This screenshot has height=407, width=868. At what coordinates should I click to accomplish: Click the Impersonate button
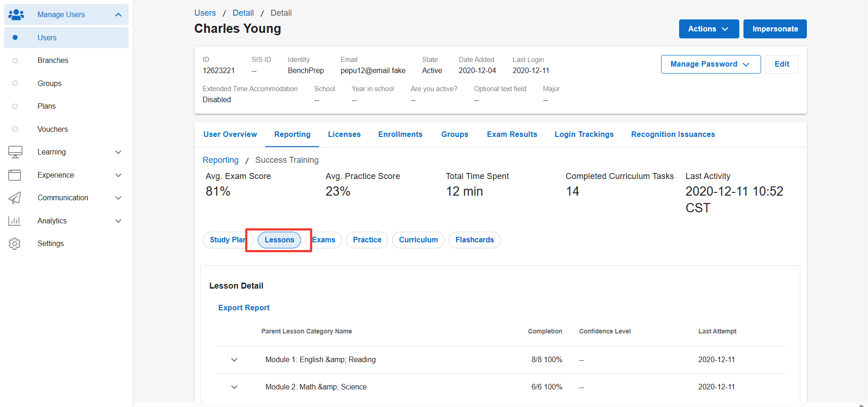tap(775, 29)
